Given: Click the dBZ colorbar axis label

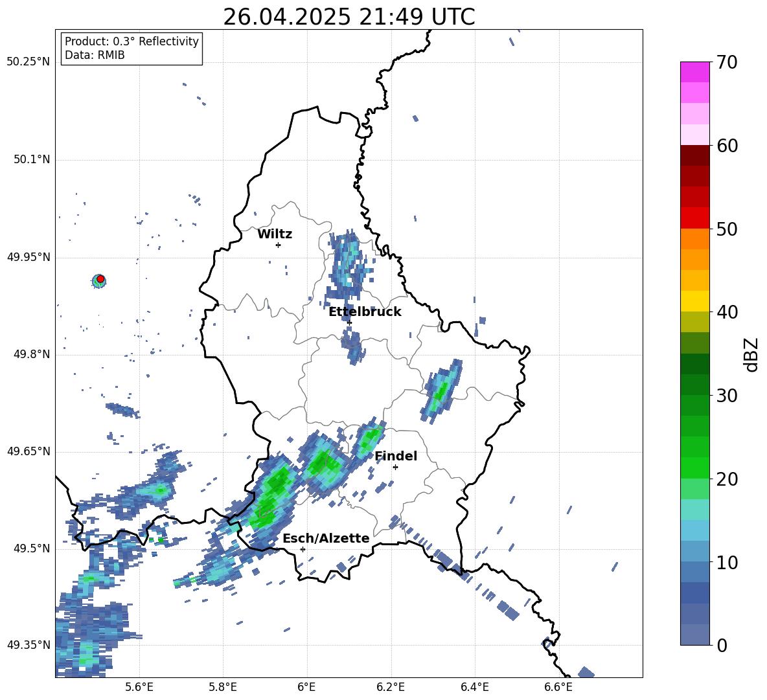Looking at the screenshot, I should (x=752, y=354).
